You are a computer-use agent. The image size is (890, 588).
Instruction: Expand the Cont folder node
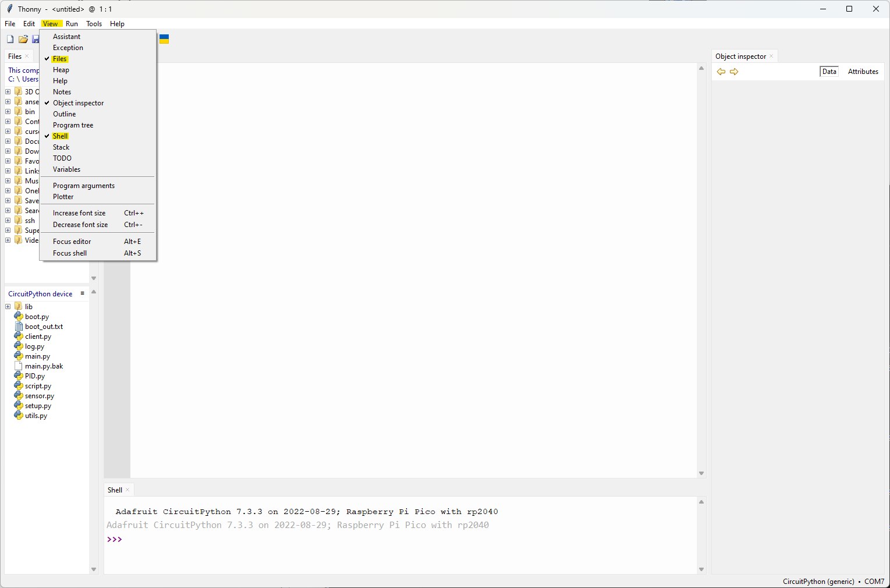[8, 121]
